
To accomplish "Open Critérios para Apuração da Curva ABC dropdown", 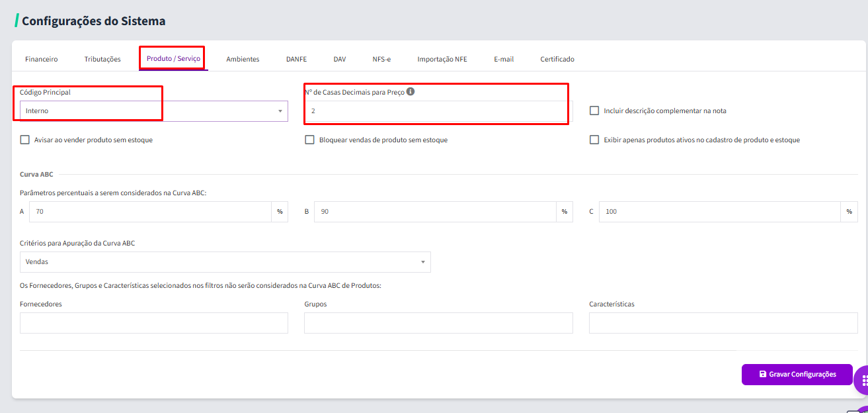I will pos(225,262).
